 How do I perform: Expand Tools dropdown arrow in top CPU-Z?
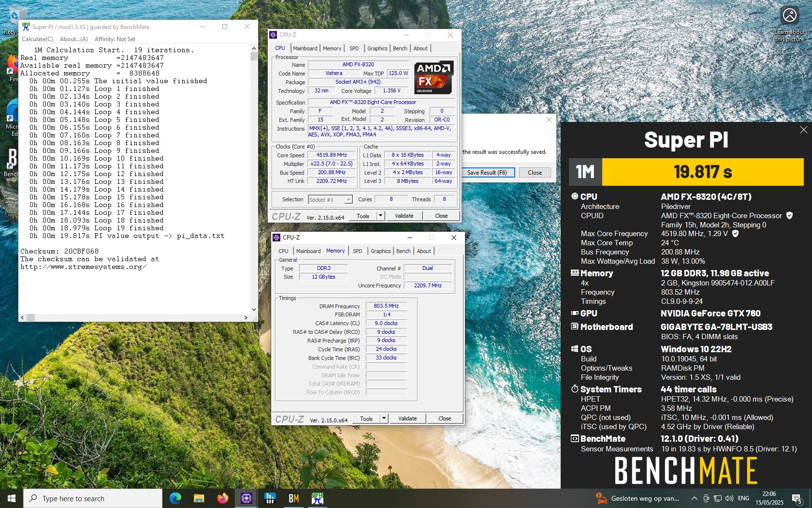tap(381, 216)
